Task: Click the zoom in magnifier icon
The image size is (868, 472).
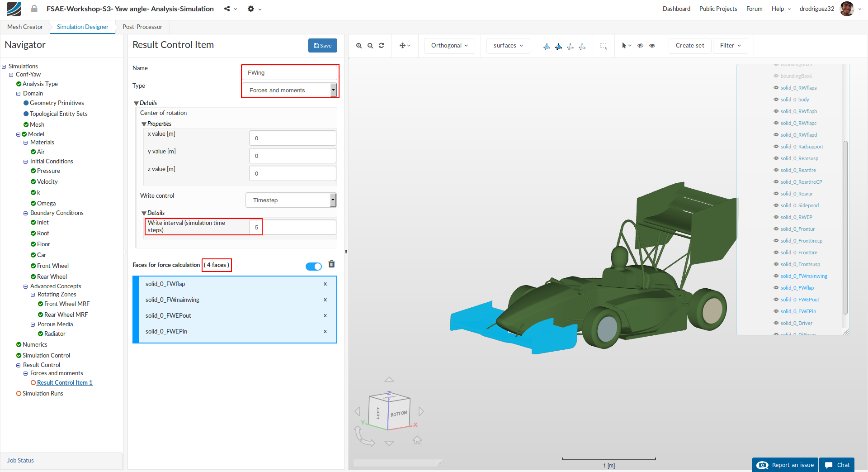Action: click(x=359, y=46)
